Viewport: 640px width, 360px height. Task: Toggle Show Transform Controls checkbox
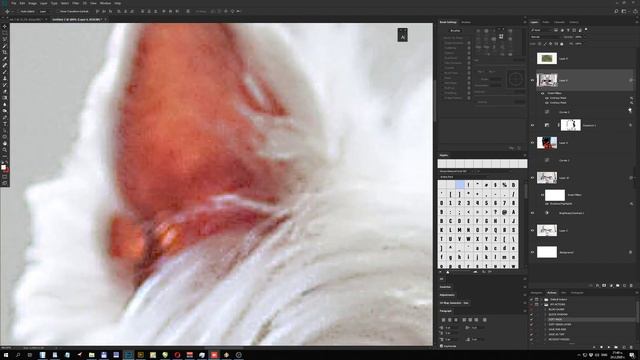pyautogui.click(x=58, y=11)
